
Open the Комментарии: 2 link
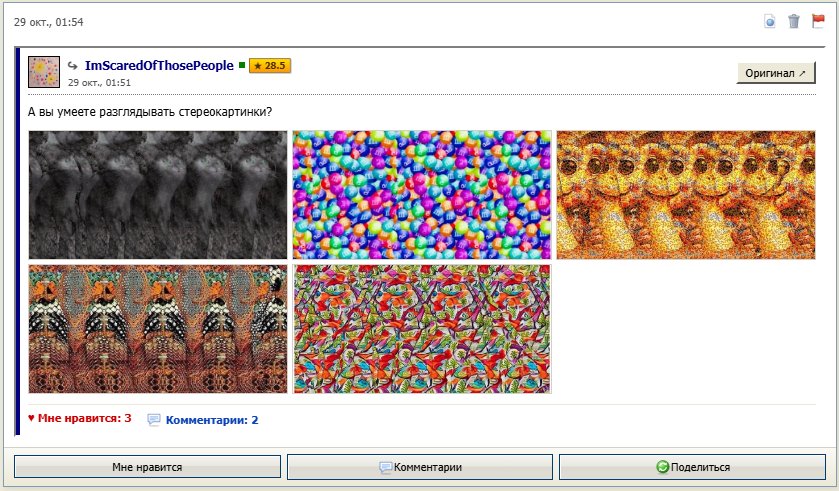pos(212,420)
